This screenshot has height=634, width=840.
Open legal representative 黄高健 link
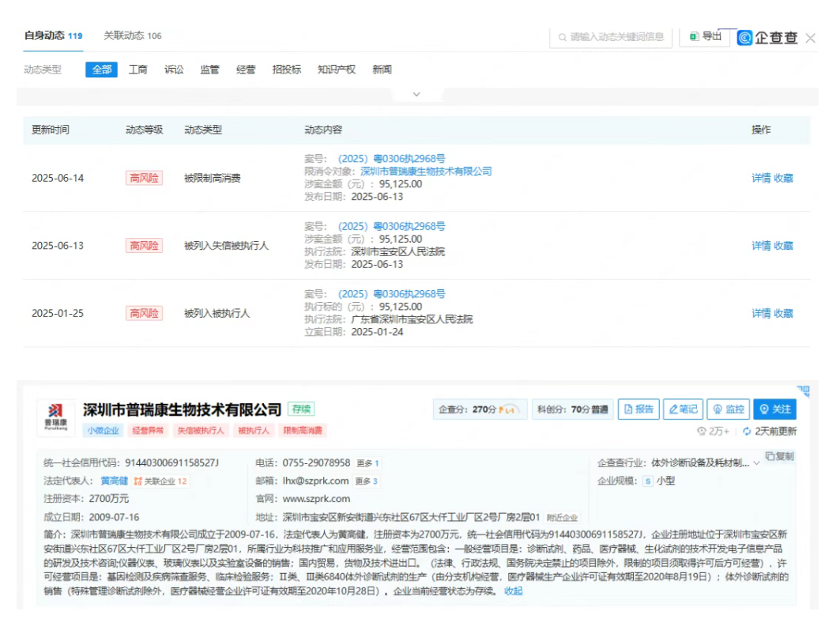pos(114,481)
